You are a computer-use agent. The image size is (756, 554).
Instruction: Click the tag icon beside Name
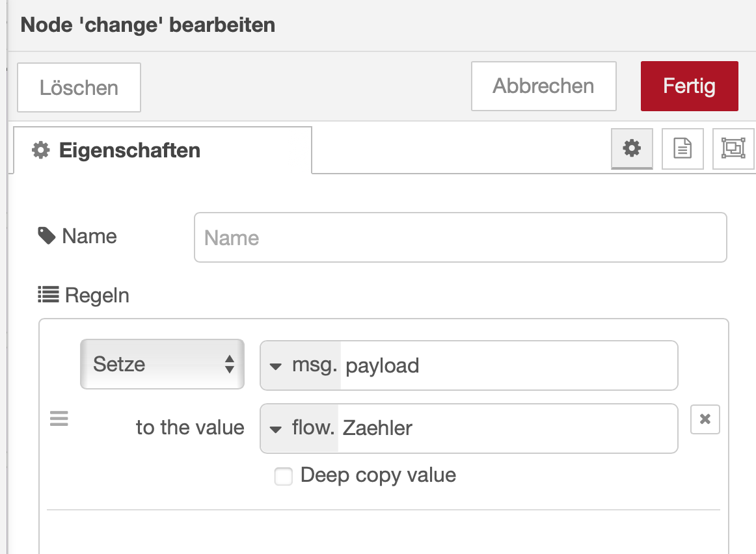click(x=47, y=235)
